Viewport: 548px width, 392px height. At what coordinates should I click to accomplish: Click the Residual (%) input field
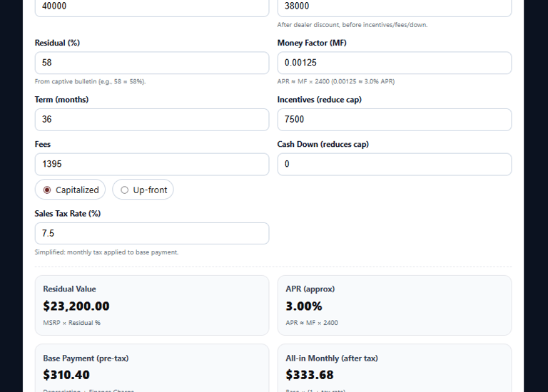(151, 63)
